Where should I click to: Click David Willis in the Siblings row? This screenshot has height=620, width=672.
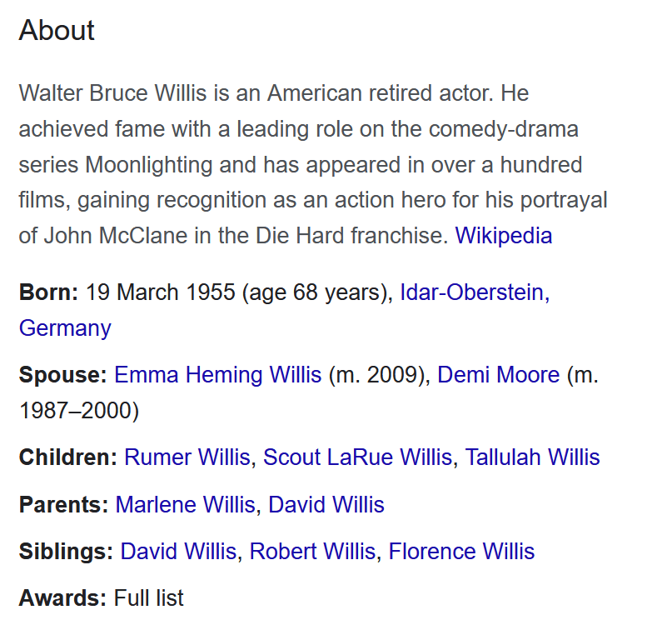tap(178, 552)
